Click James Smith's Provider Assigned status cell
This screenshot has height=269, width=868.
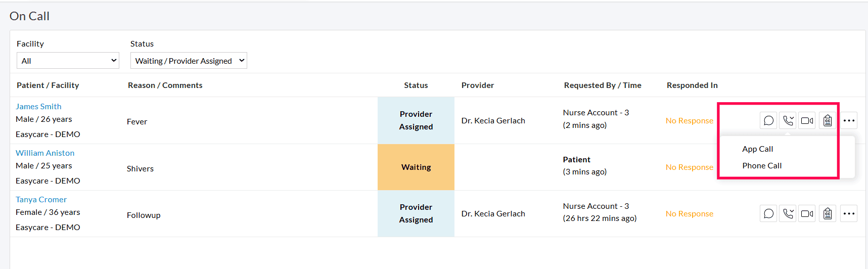coord(416,120)
